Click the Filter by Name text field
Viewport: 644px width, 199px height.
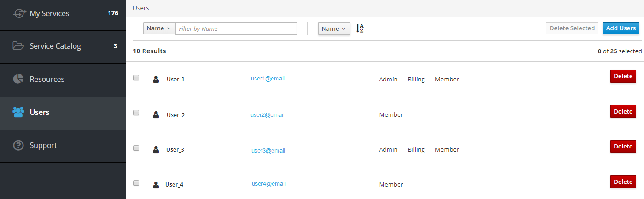[x=236, y=28]
